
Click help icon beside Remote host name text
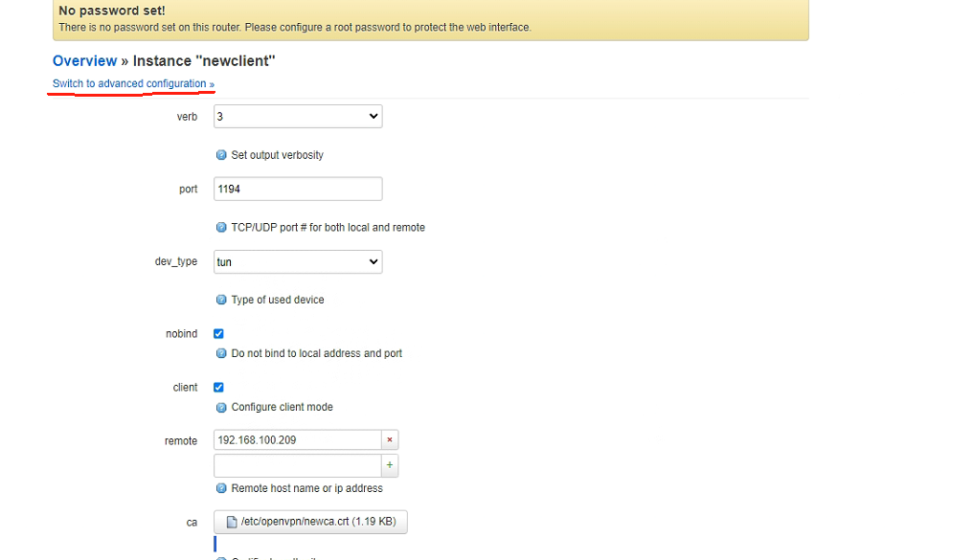point(221,488)
